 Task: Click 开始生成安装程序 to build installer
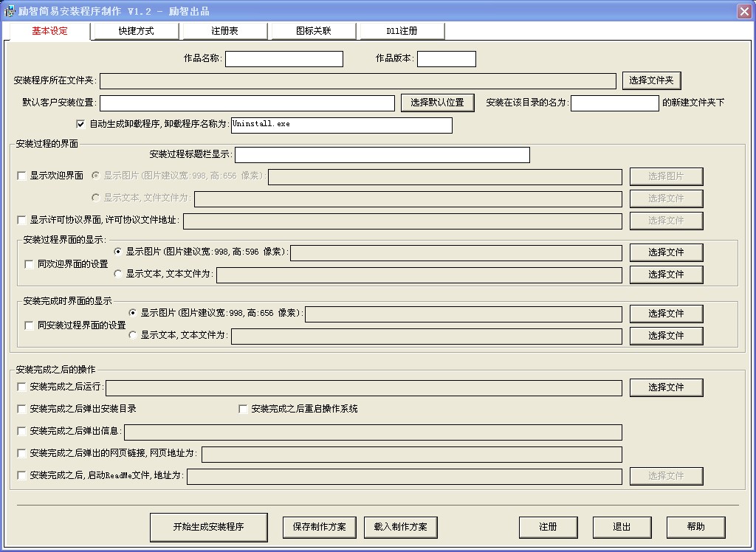click(209, 527)
